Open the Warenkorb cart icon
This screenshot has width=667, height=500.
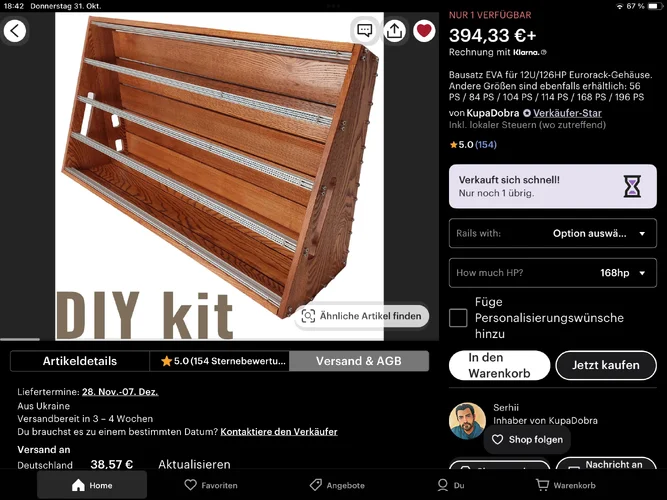565,485
